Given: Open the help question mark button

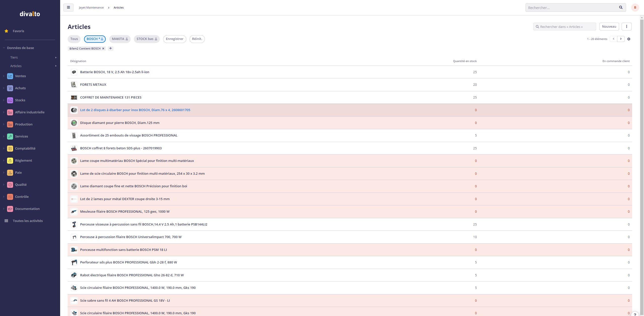Looking at the screenshot, I should (x=635, y=314).
